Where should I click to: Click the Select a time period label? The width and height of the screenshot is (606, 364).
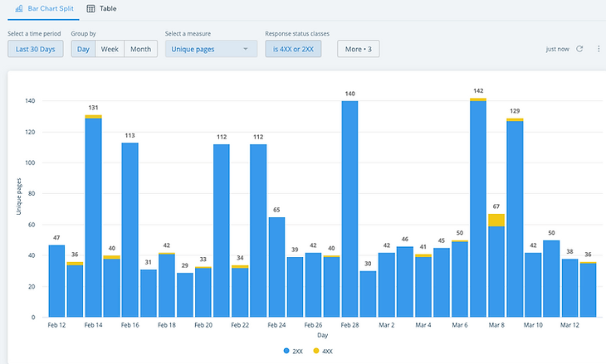click(x=34, y=34)
